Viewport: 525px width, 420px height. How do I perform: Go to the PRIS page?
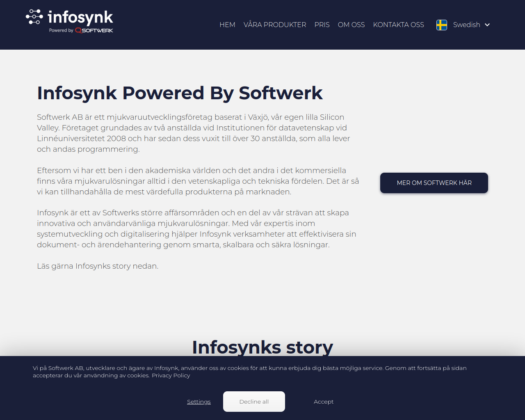[x=322, y=25]
